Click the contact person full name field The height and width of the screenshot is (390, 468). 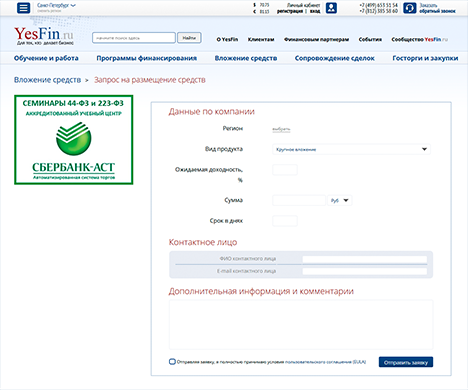click(365, 259)
